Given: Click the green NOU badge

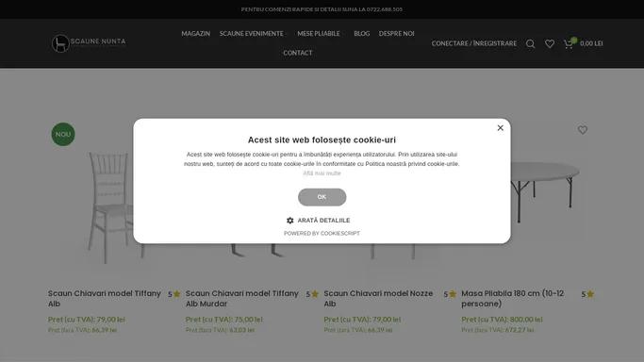Looking at the screenshot, I should tap(63, 134).
